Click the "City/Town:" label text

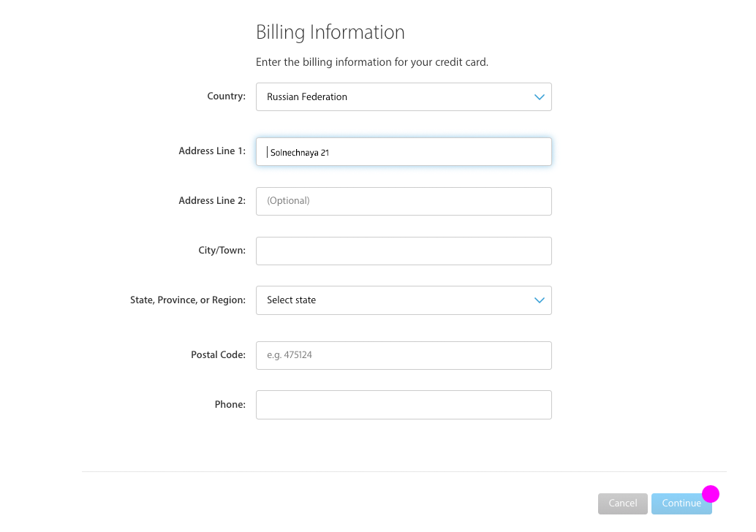point(222,250)
